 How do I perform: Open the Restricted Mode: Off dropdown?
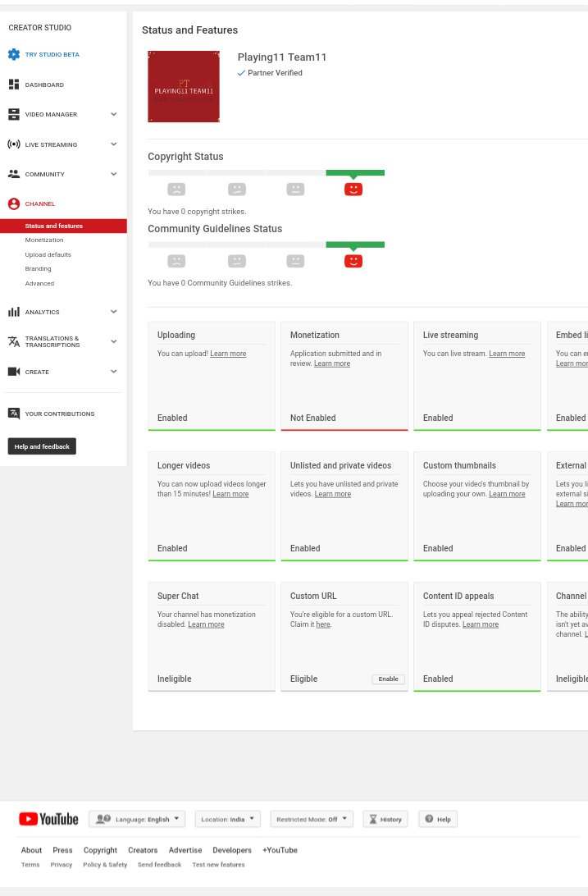click(312, 819)
